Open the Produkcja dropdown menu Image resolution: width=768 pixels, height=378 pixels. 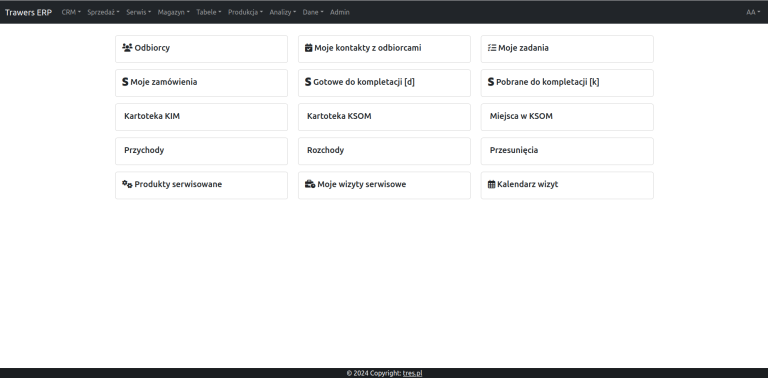click(245, 12)
